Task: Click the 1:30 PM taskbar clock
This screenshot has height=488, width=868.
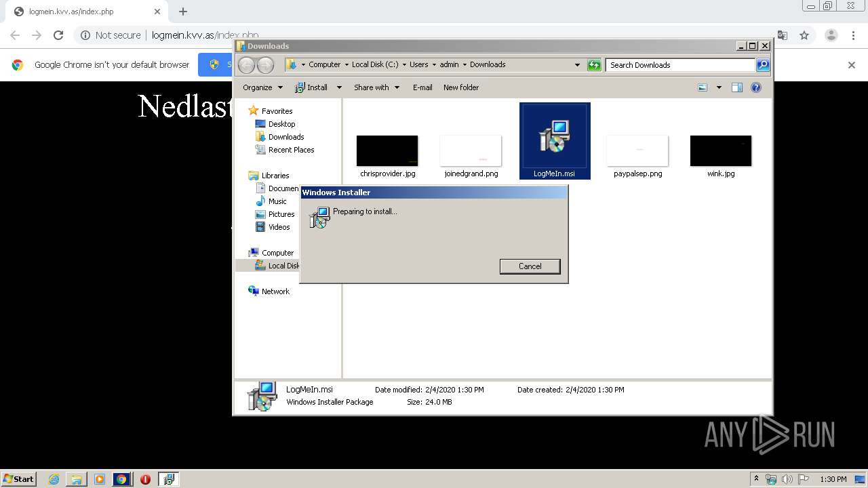Action: click(833, 479)
